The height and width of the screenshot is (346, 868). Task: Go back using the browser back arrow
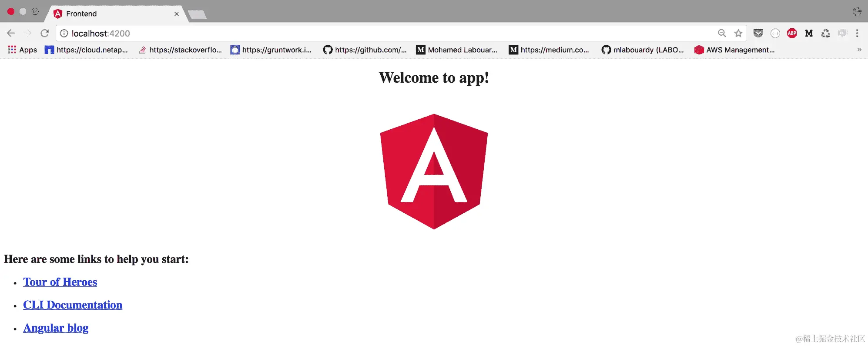(11, 33)
